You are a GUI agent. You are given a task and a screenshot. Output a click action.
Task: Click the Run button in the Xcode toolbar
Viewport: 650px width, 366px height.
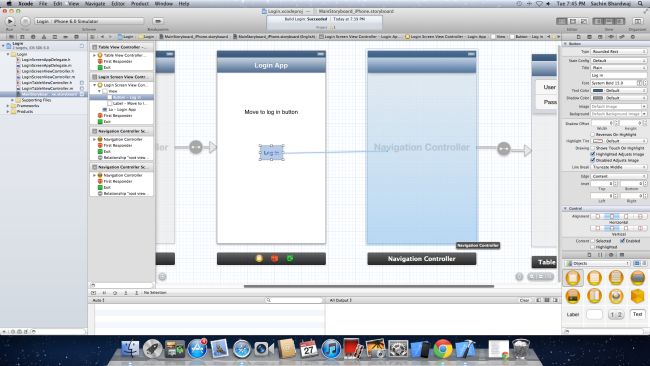(10, 21)
